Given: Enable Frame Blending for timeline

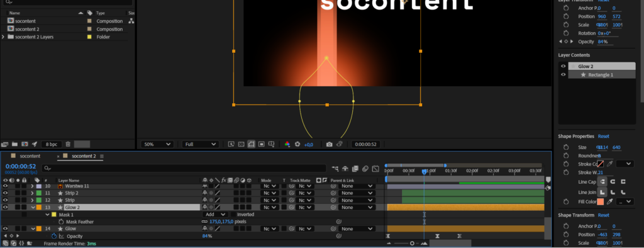Looking at the screenshot, I should (355, 169).
